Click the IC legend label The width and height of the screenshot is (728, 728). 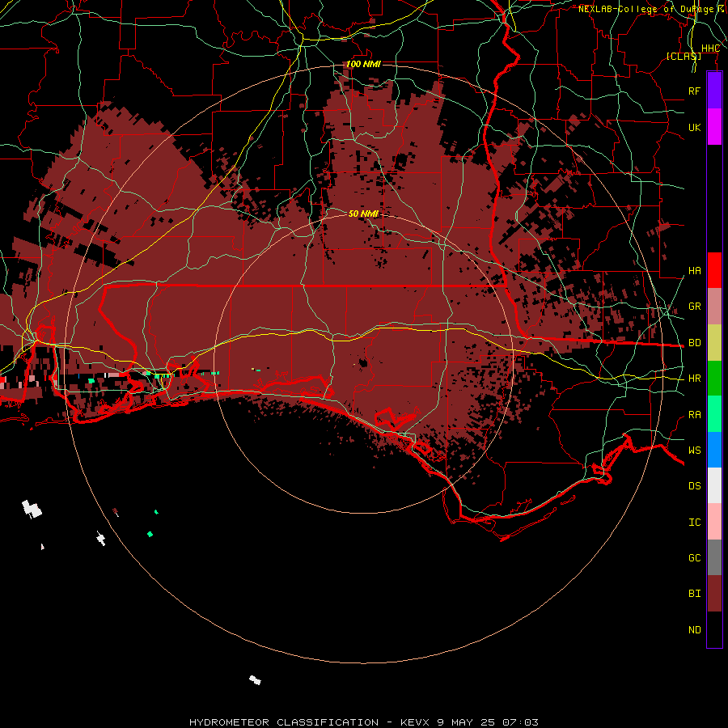point(695,523)
